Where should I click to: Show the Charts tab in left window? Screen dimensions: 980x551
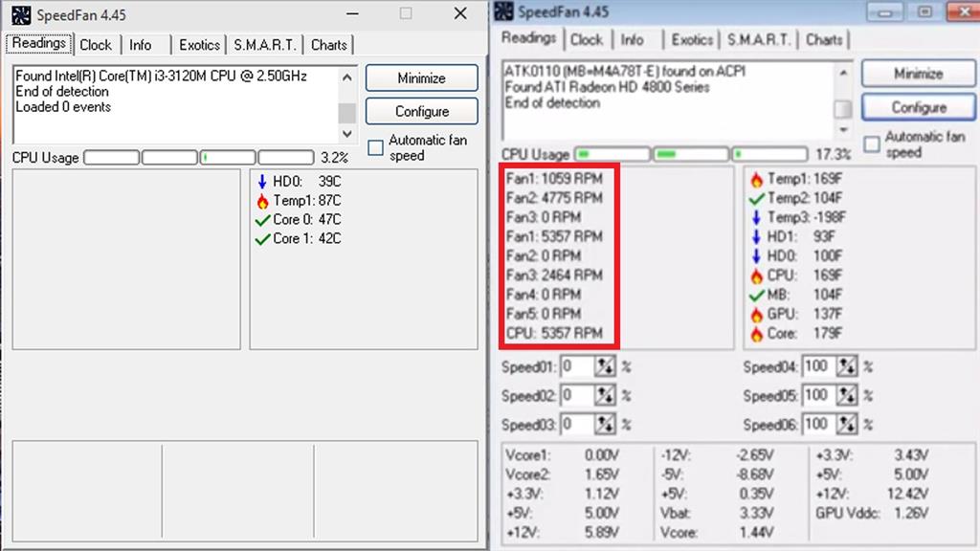pos(329,45)
